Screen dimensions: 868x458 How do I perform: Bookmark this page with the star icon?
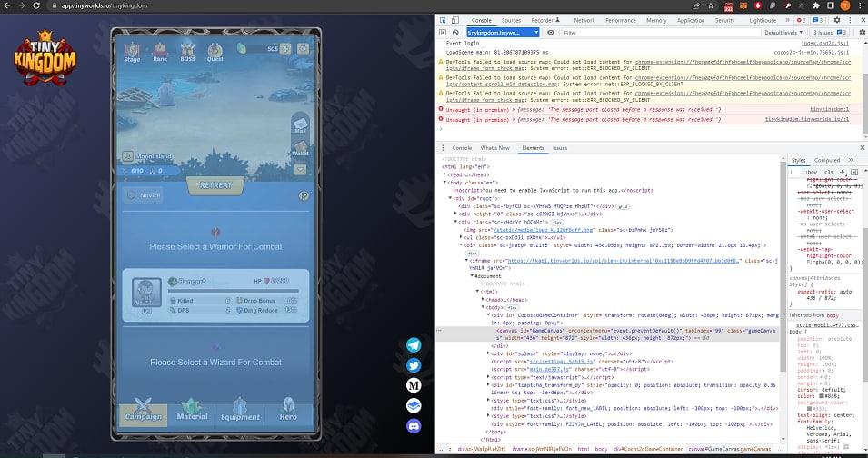tap(711, 5)
